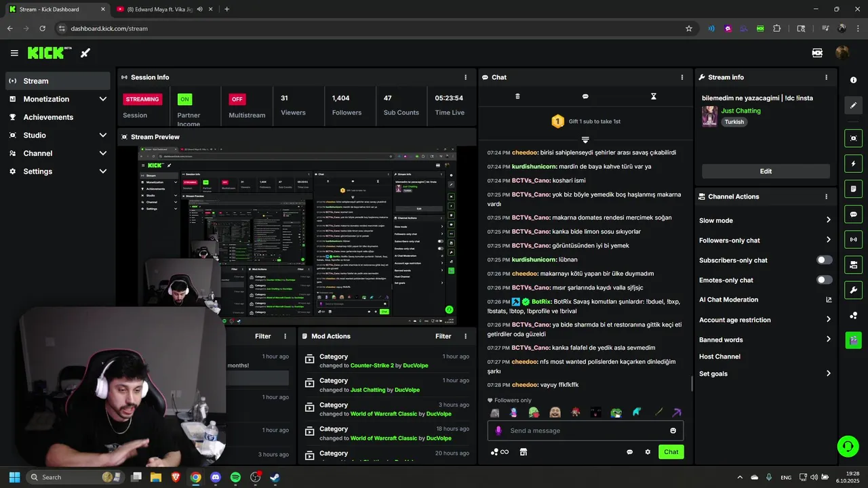Click the Chat panel vertical scrollbar
Screen dimensions: 868x488
[x=692, y=384]
